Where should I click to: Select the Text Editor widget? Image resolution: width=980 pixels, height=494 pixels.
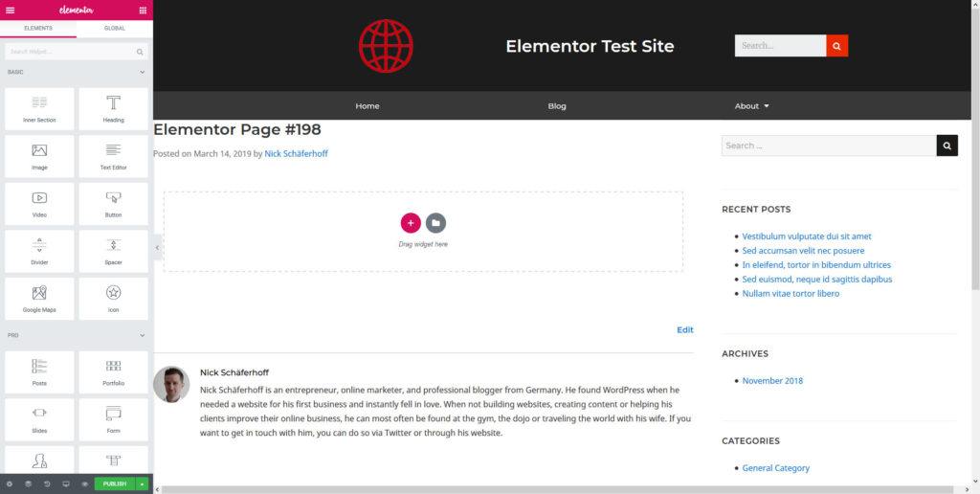pos(113,156)
